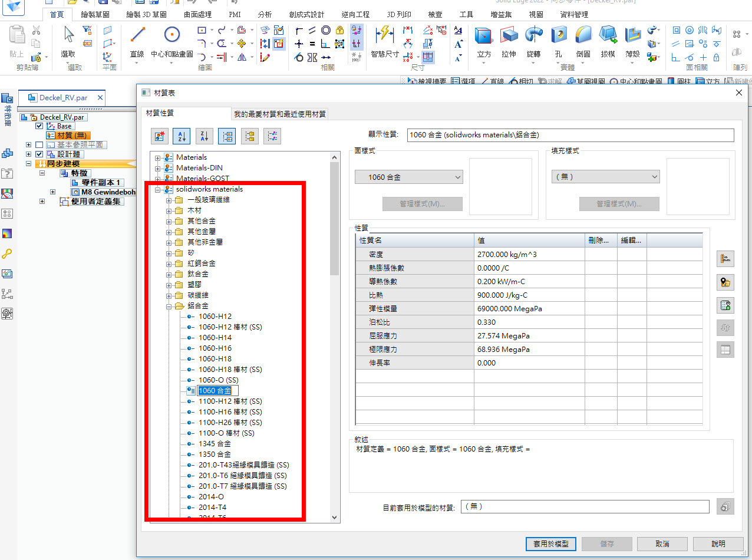
Task: Click the add-property icon beside properties table
Action: pyautogui.click(x=725, y=305)
